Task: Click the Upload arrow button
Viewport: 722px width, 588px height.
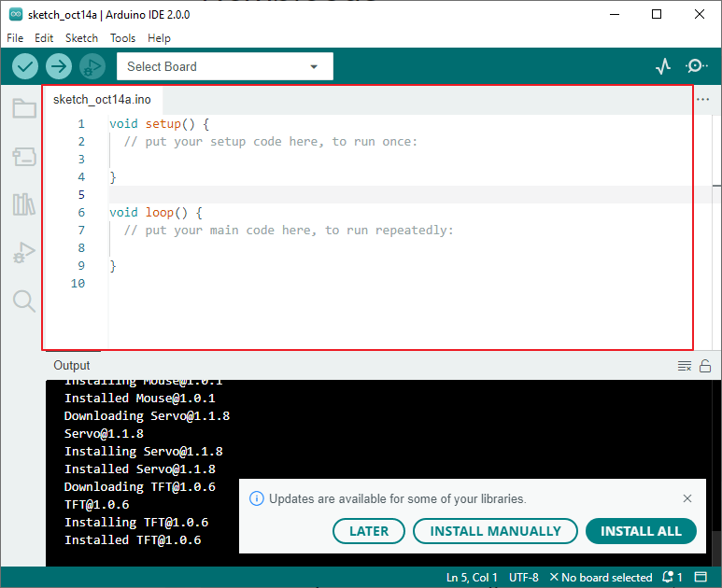Action: pyautogui.click(x=59, y=66)
